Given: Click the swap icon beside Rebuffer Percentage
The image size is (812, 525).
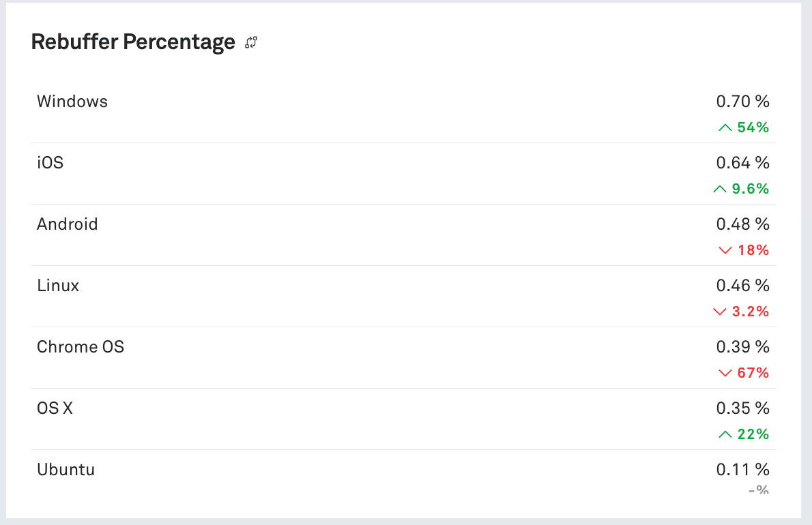Looking at the screenshot, I should point(251,43).
